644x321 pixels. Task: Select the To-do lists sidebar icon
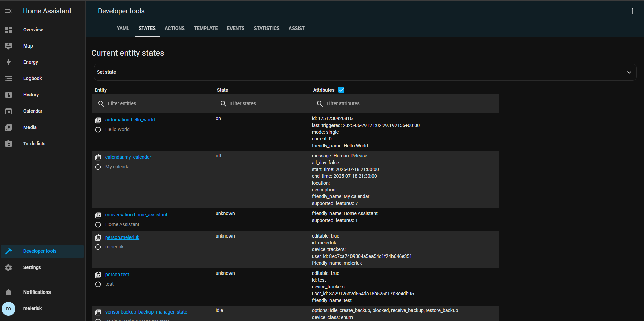[8, 144]
